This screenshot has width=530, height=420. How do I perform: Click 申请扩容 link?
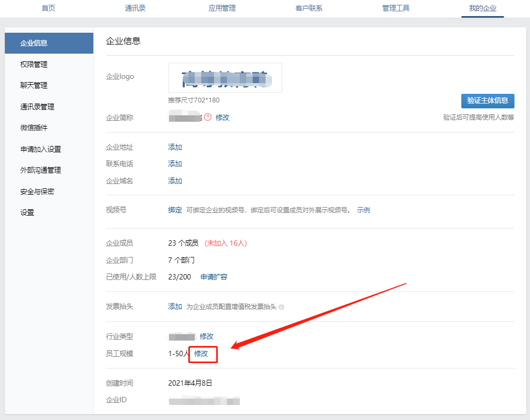(214, 277)
